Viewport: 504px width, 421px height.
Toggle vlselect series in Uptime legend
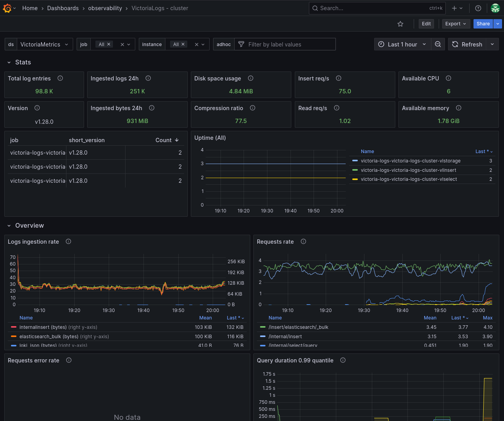point(409,179)
